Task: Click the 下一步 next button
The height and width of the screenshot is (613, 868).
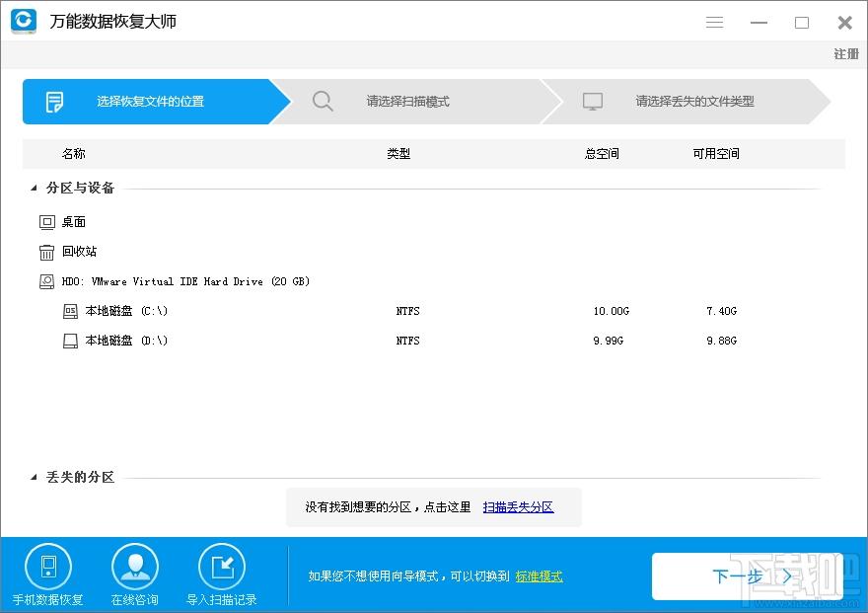Action: tap(748, 576)
